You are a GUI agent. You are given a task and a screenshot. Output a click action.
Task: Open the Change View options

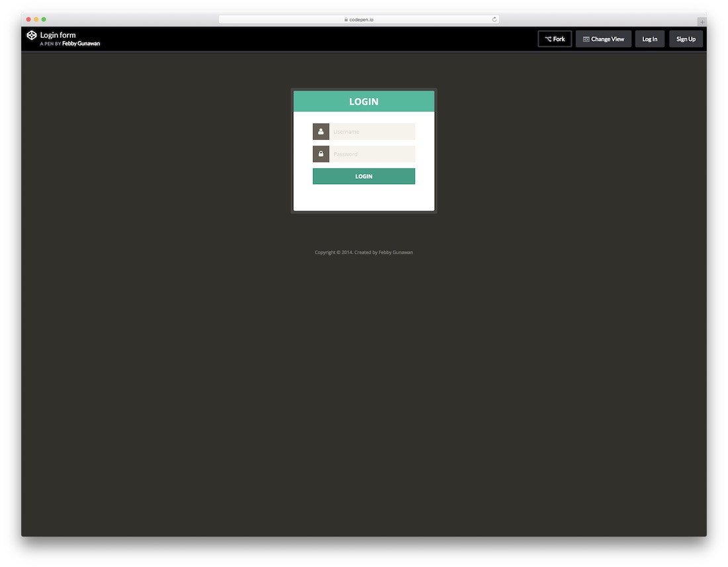604,39
